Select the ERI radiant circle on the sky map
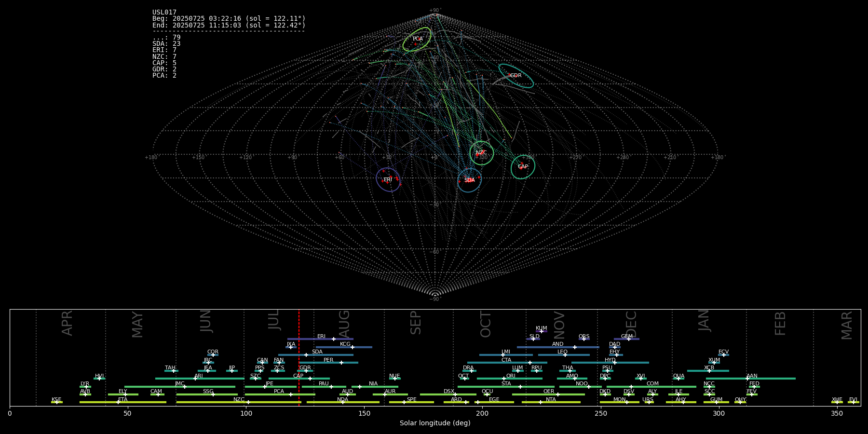Viewport: 868px width, 434px height. (388, 179)
